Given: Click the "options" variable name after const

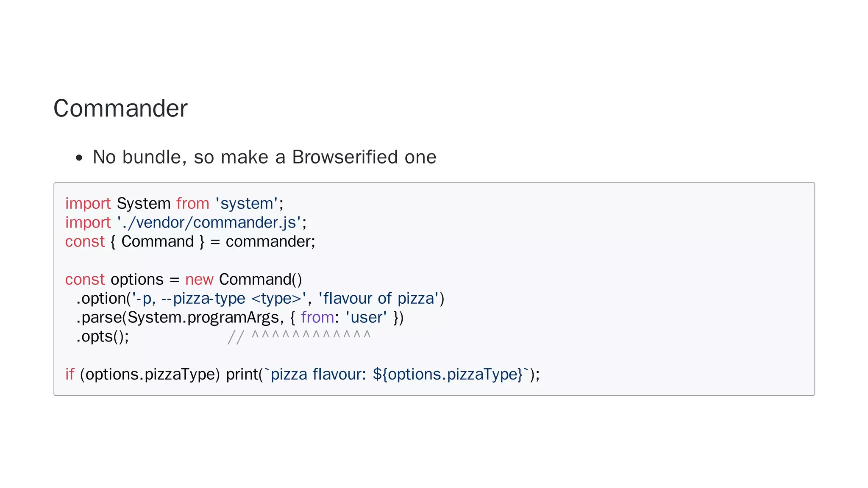Looking at the screenshot, I should [137, 280].
